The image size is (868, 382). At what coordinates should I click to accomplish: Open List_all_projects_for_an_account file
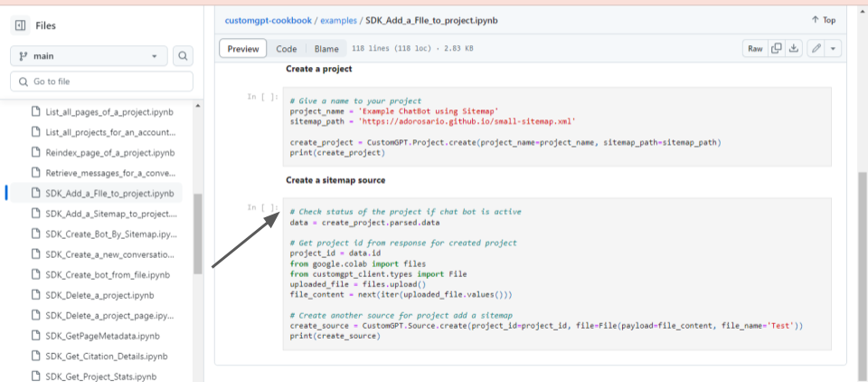click(110, 132)
